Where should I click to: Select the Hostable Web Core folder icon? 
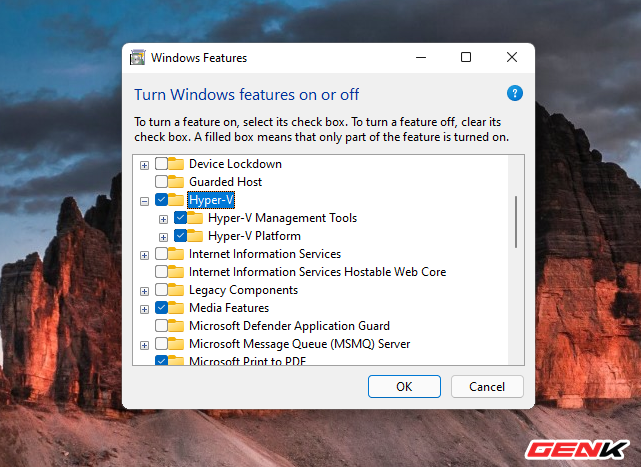coord(176,272)
